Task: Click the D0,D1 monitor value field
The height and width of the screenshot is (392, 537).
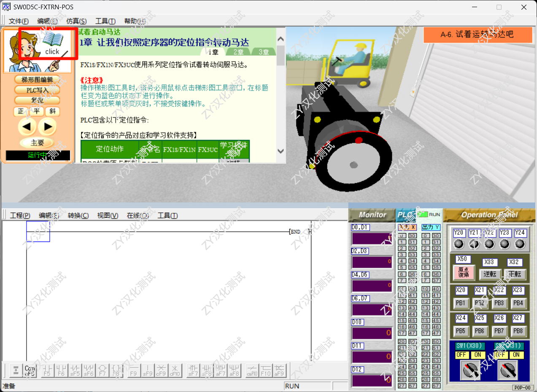Action: [372, 239]
